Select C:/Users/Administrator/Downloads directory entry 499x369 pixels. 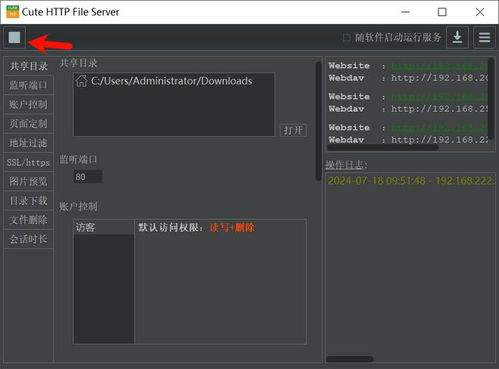[174, 81]
